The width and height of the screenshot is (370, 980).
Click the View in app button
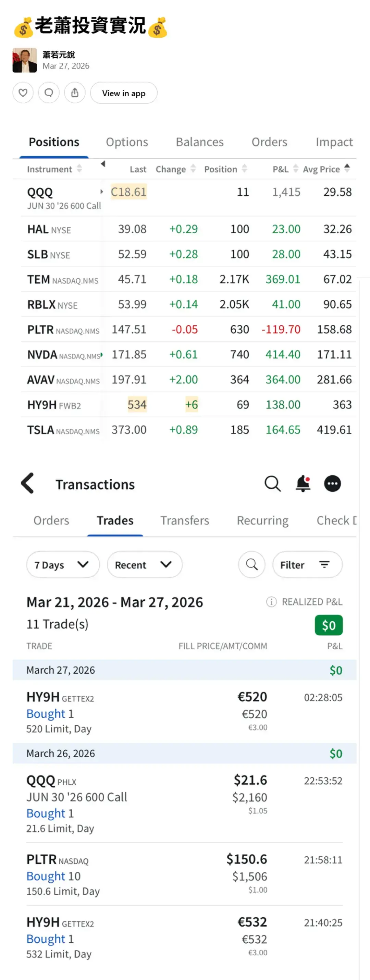pyautogui.click(x=124, y=93)
